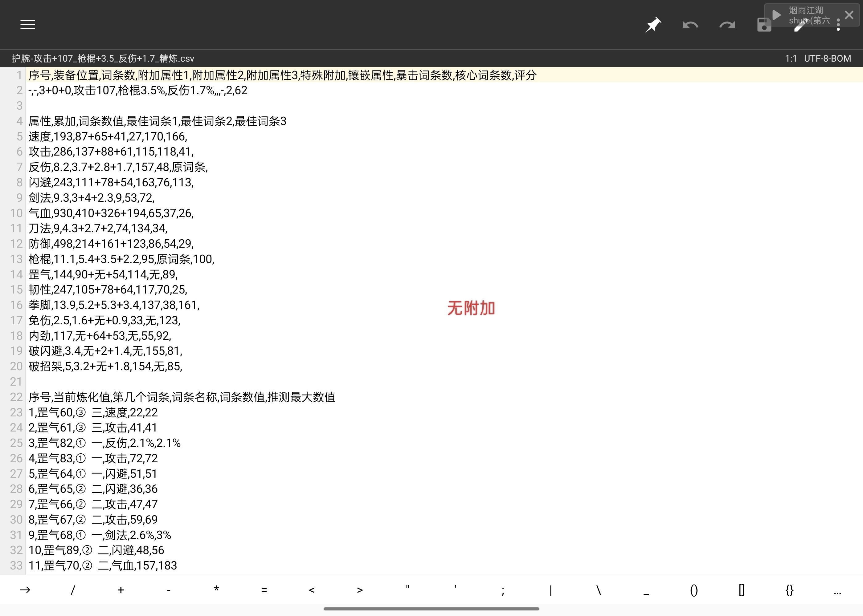Click the pin icon in toolbar

653,25
